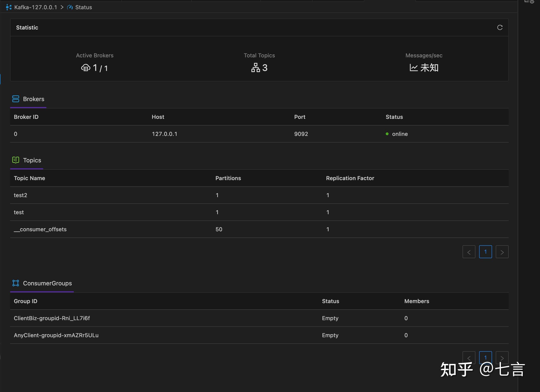Click the Active Brokers broker icon
This screenshot has height=392, width=540.
click(86, 68)
